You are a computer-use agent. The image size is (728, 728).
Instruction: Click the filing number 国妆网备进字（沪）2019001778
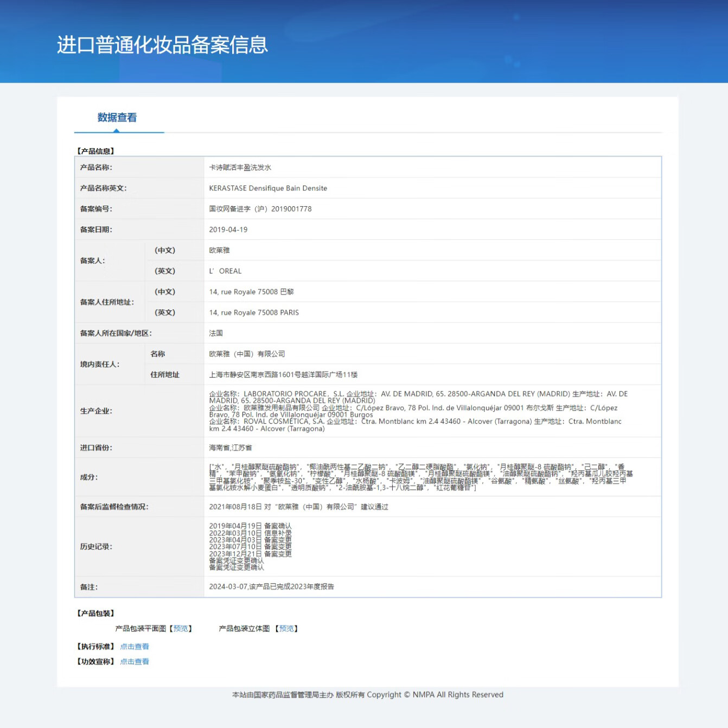coord(260,209)
